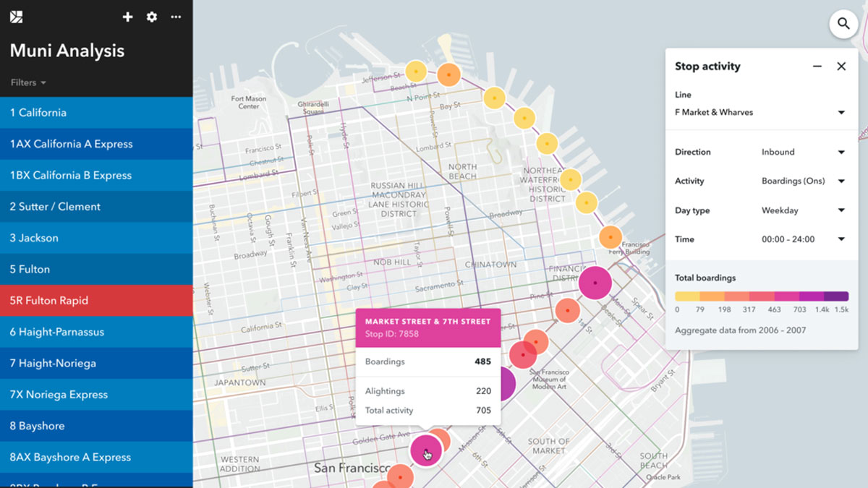Change Direction dropdown from Inbound
The image size is (868, 488).
pyautogui.click(x=802, y=153)
